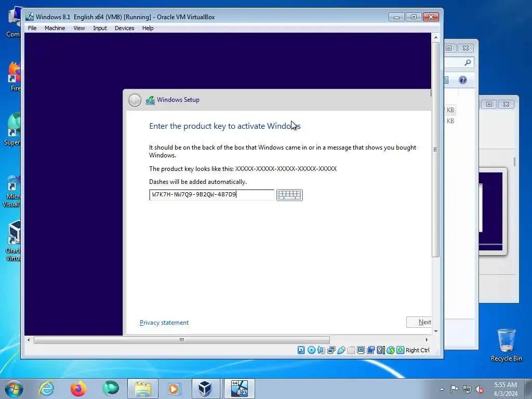Open the on-screen keyboard beside product key
532x399 pixels.
click(289, 195)
